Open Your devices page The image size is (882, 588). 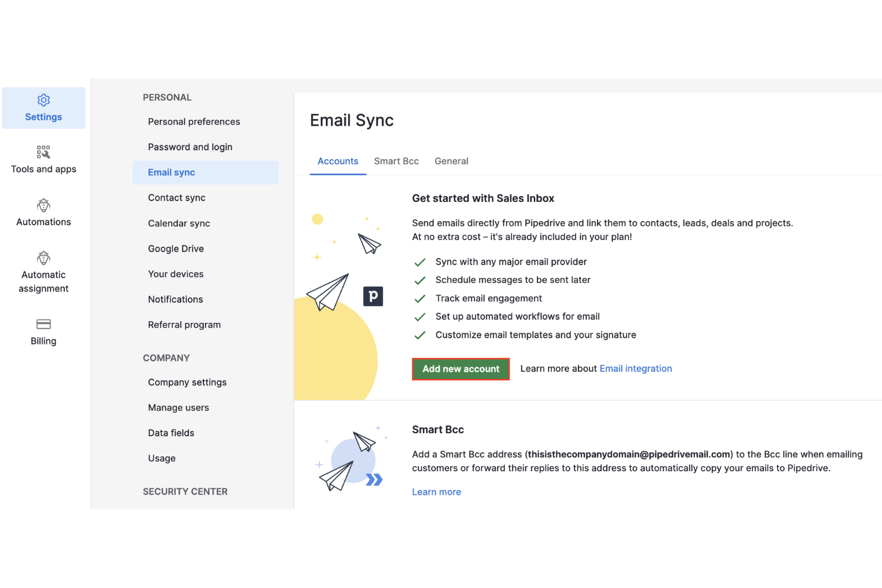point(176,273)
